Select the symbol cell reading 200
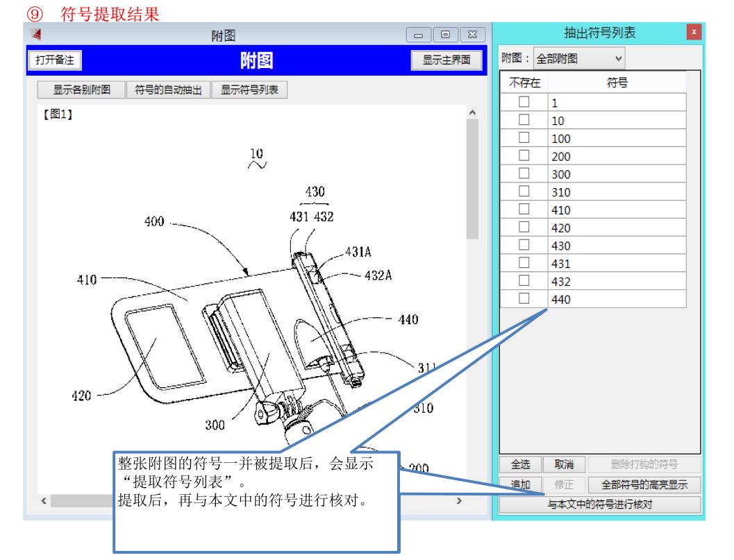734x560 pixels. point(617,156)
